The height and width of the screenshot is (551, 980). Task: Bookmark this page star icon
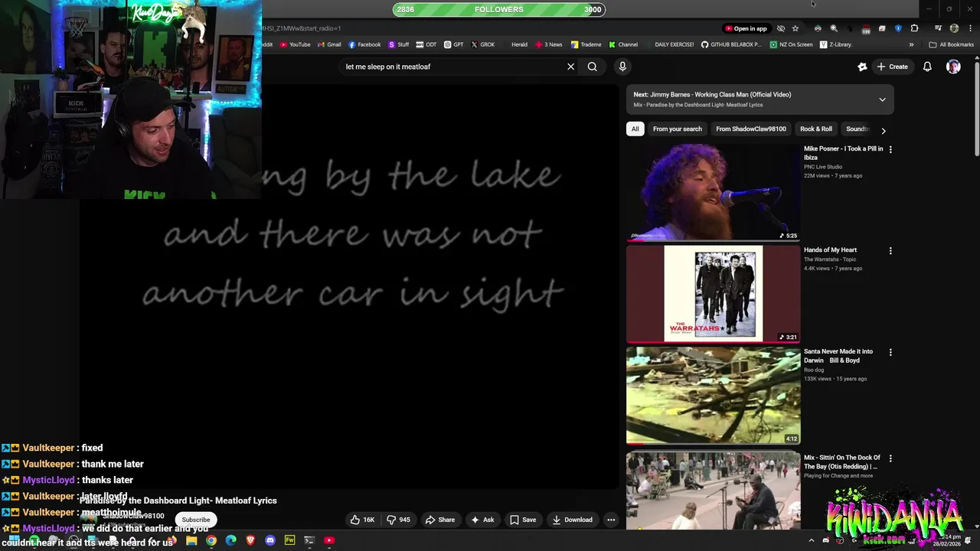tap(795, 28)
